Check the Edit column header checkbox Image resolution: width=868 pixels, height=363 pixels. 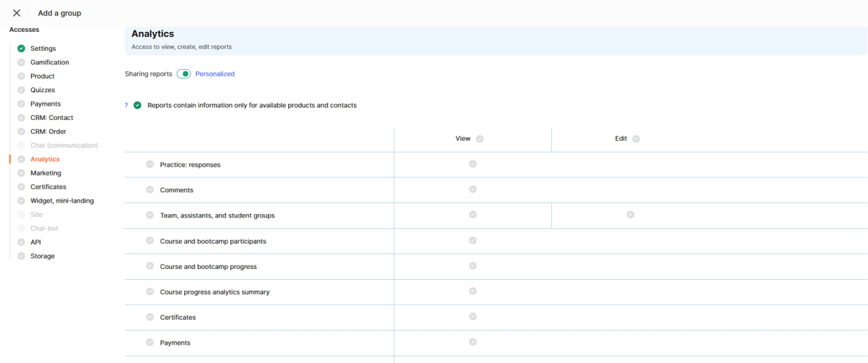tap(636, 139)
